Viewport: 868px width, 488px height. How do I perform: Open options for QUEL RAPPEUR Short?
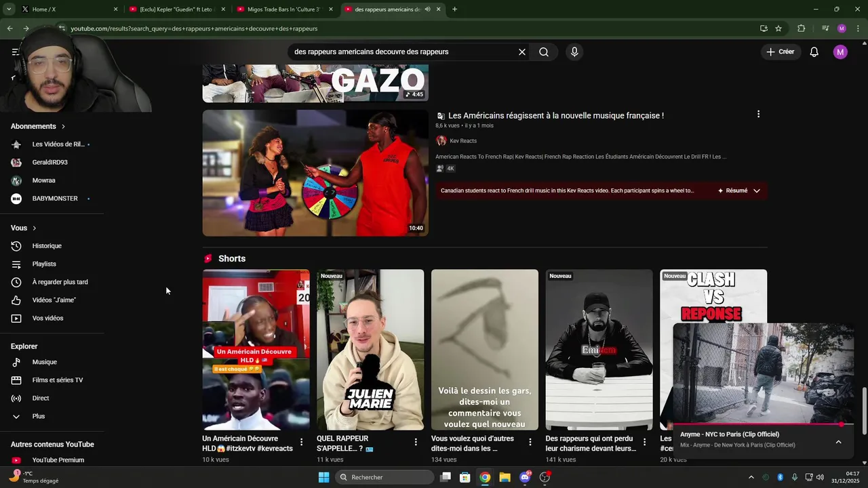point(416,442)
